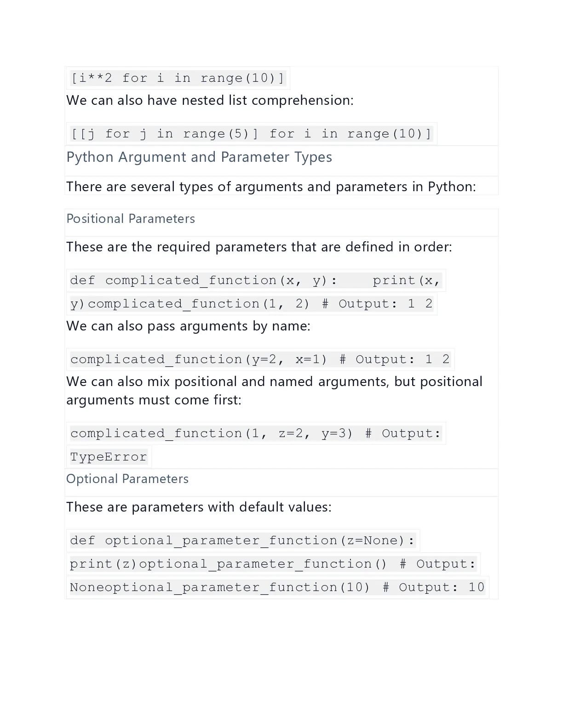
Task: Click the sentence on mixing positional and named arguments
Action: click(x=274, y=381)
